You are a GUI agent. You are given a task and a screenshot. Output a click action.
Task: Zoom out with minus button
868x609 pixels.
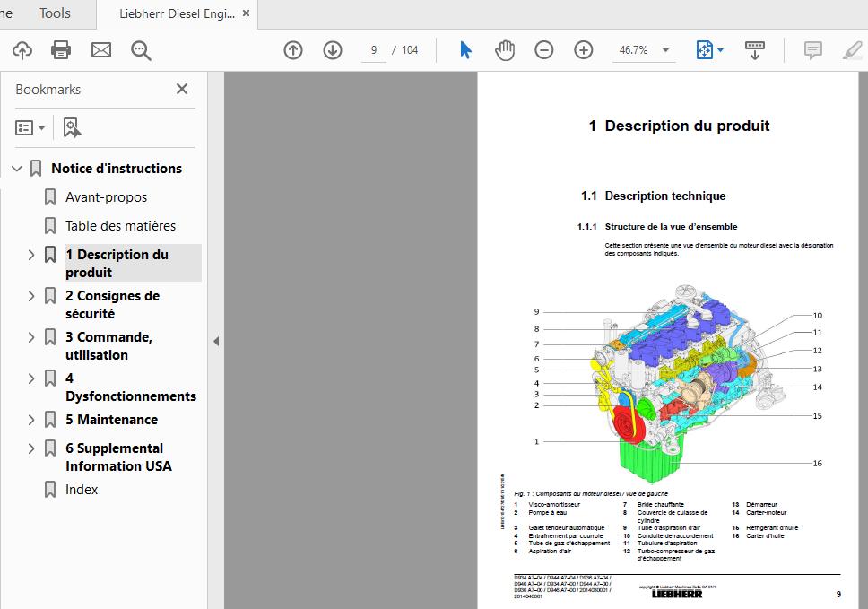tap(544, 50)
